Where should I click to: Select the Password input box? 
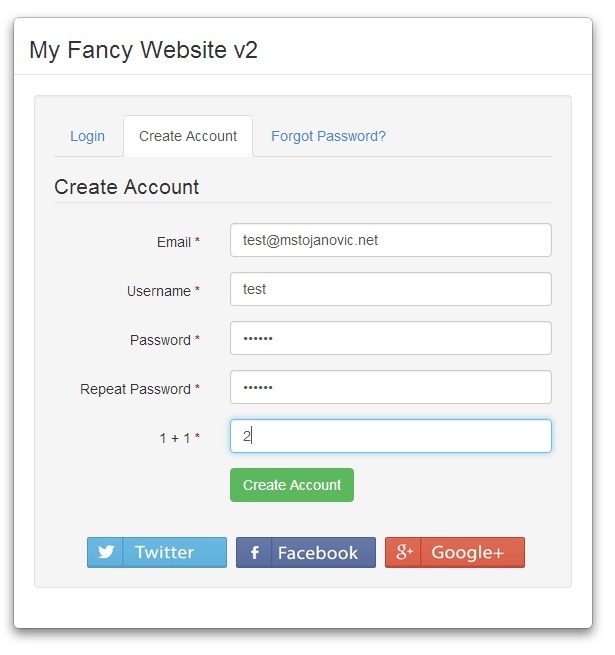coord(390,338)
